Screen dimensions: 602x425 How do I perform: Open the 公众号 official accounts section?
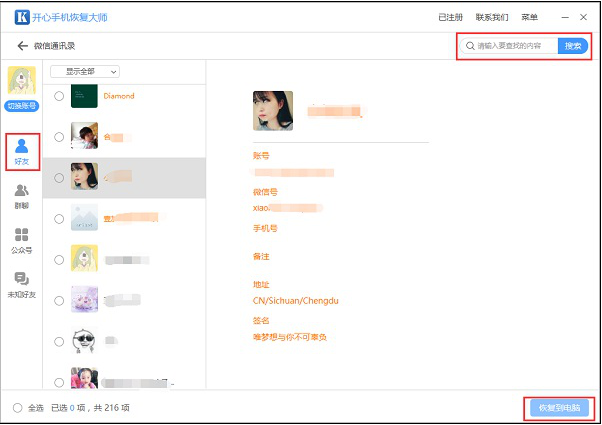click(22, 241)
